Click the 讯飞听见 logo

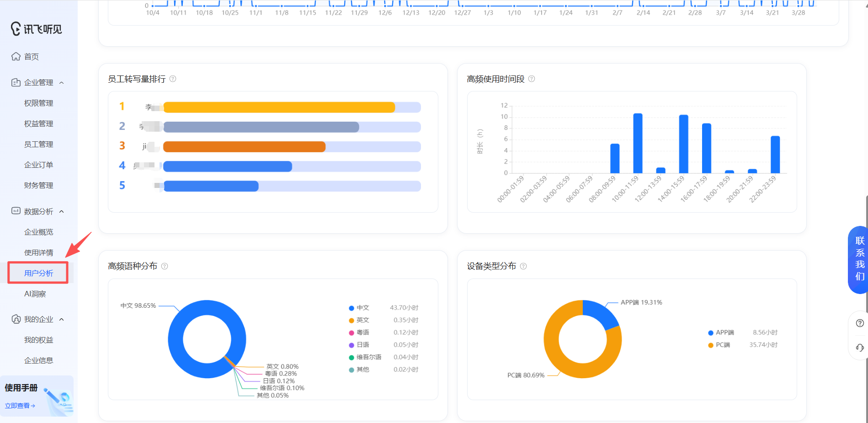tap(37, 28)
